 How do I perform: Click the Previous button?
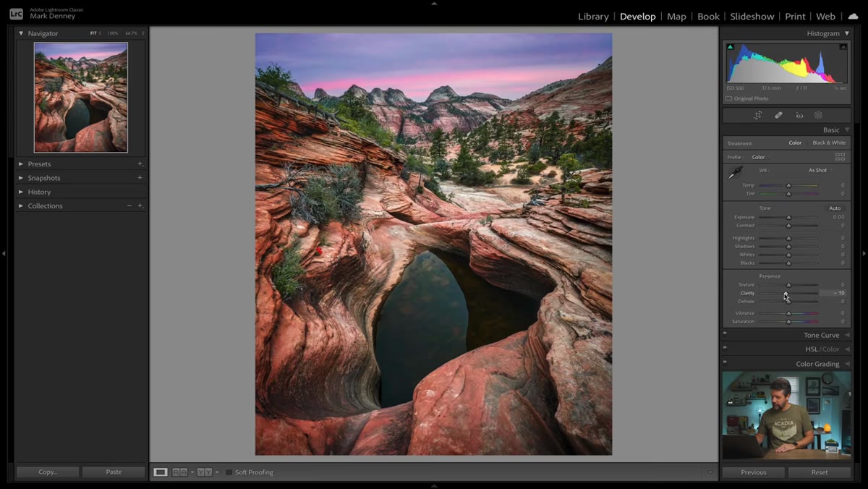753,472
